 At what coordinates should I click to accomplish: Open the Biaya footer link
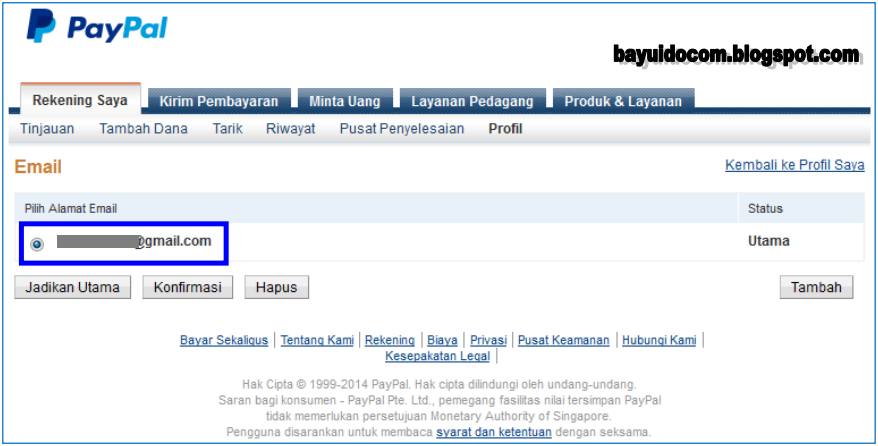click(x=442, y=340)
